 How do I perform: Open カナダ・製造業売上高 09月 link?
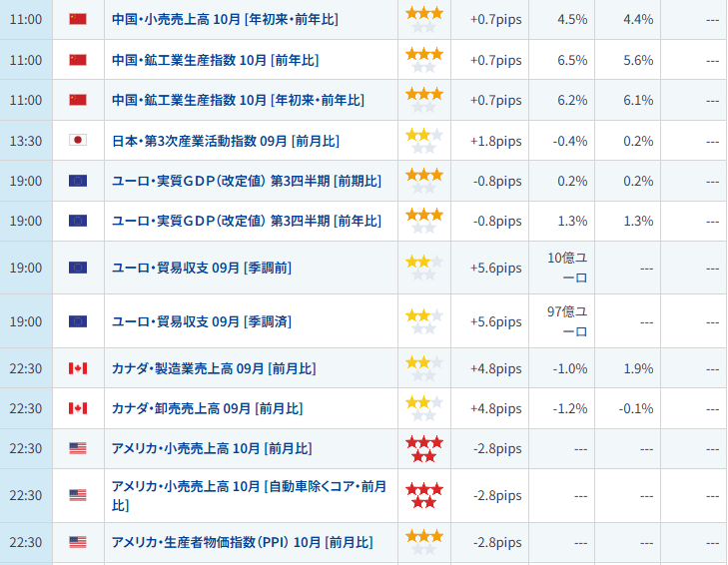click(x=214, y=368)
